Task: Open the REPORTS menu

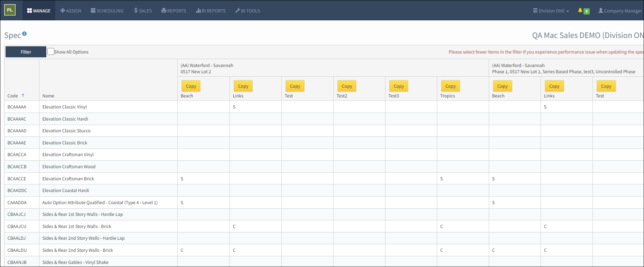Action: pyautogui.click(x=174, y=11)
